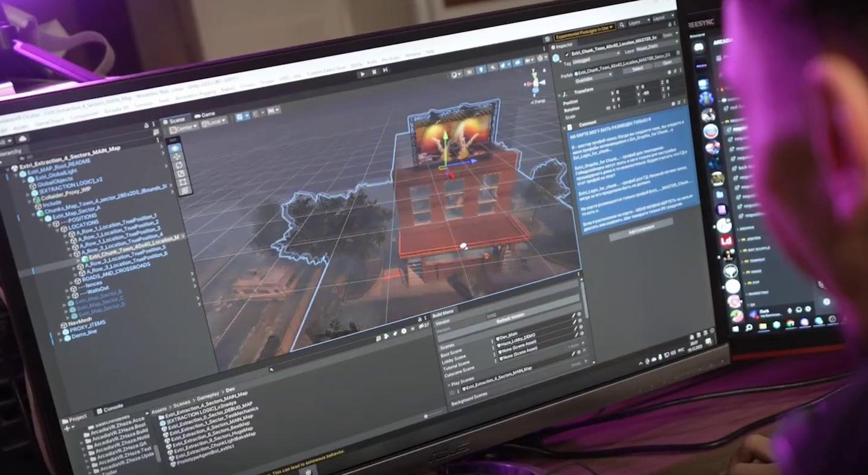Screen dimensions: 868x475
Task: Select the View (hand) tool in the scene overlay
Action: (x=175, y=148)
